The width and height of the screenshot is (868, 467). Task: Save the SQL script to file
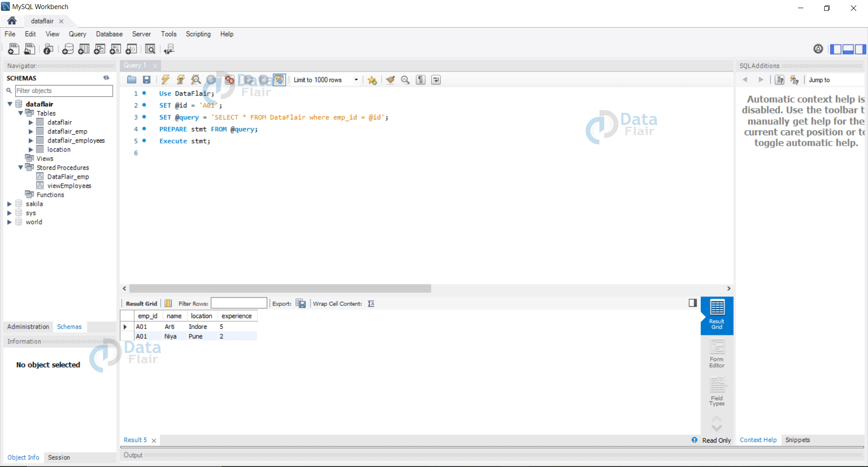point(146,80)
